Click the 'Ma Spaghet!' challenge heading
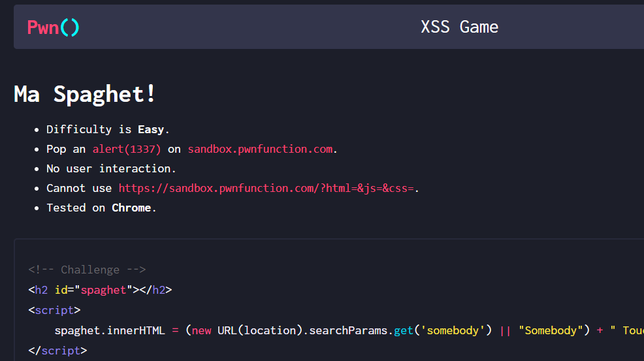Viewport: 644px width, 361px height. tap(85, 94)
